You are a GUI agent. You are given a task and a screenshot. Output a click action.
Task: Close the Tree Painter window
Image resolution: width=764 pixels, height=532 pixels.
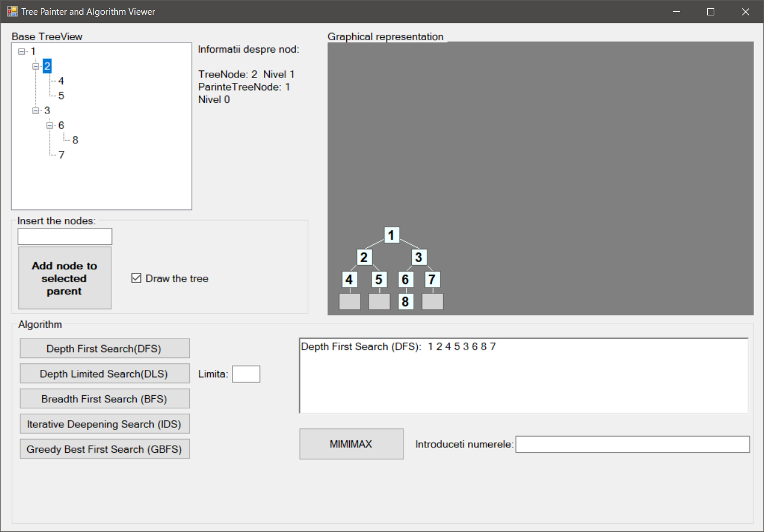pyautogui.click(x=746, y=12)
